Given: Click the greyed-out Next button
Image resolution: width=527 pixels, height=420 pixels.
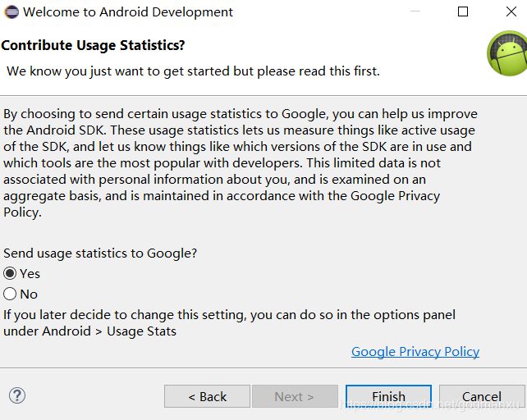Looking at the screenshot, I should coord(295,396).
